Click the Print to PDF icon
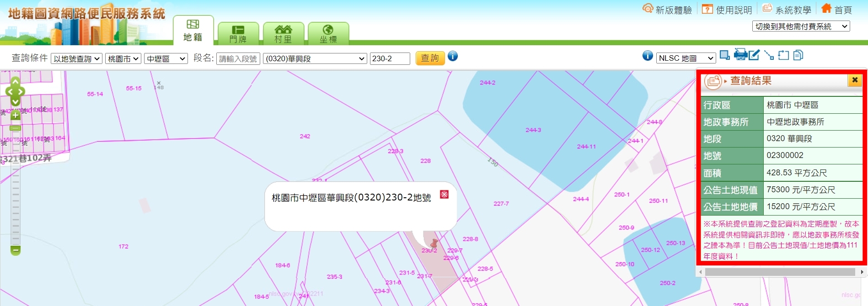This screenshot has width=868, height=306. pyautogui.click(x=740, y=55)
